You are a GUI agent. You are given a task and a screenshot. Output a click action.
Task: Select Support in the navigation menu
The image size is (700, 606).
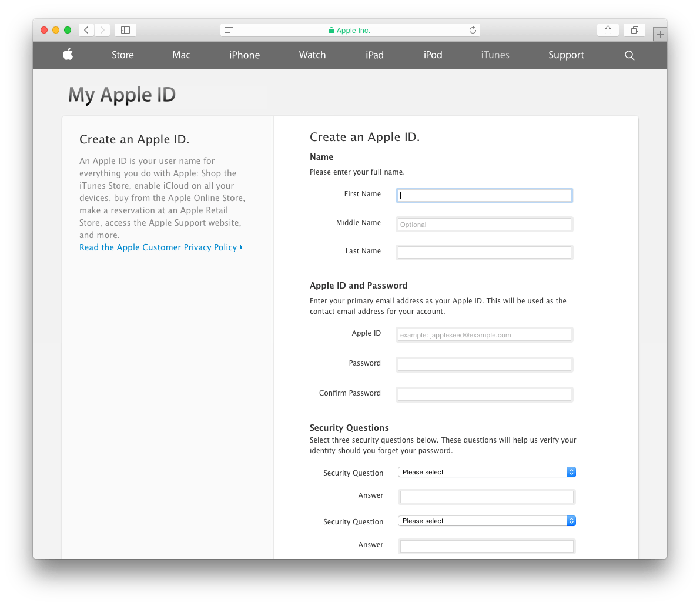[x=566, y=55]
